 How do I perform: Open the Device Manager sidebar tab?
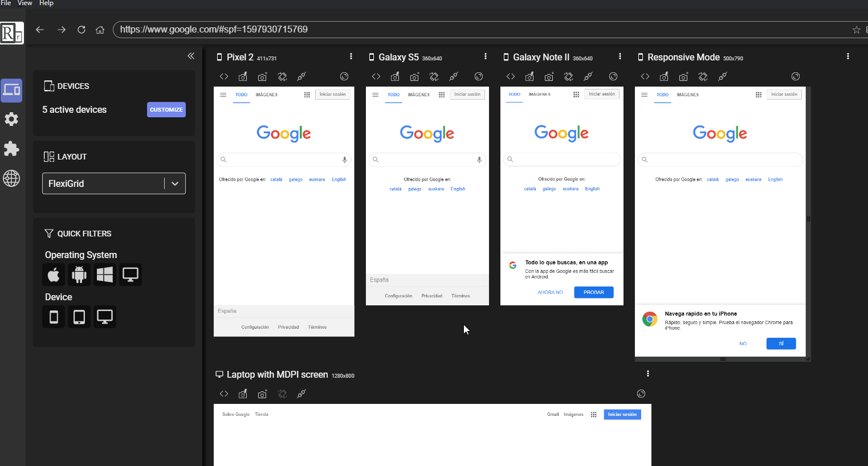pyautogui.click(x=11, y=90)
